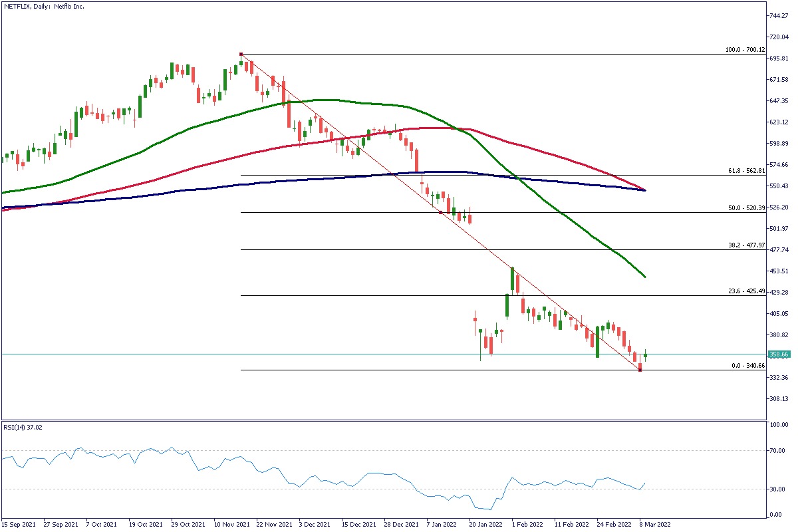Screen dimensions: 798x532
Task: Select the Fibonacci bottom anchor point at 340.66
Action: pos(640,370)
